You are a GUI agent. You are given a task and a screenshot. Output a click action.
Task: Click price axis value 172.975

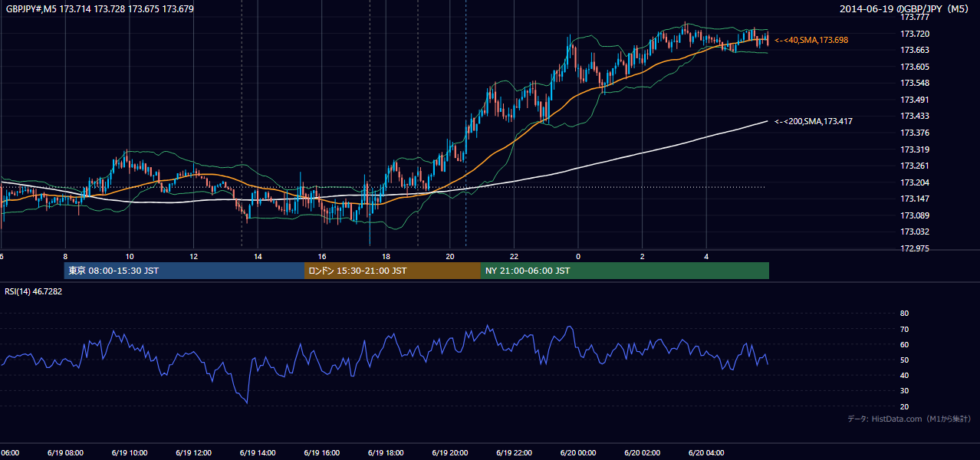(914, 248)
